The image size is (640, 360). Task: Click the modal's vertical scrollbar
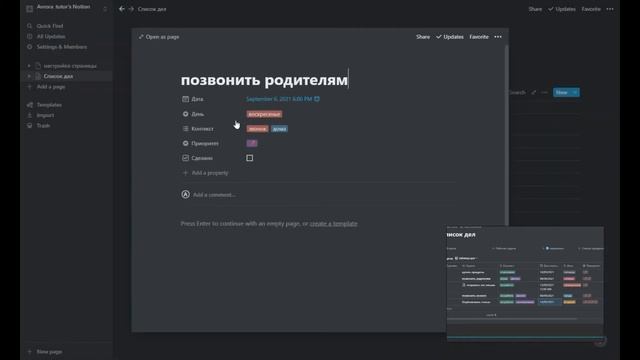click(x=507, y=135)
